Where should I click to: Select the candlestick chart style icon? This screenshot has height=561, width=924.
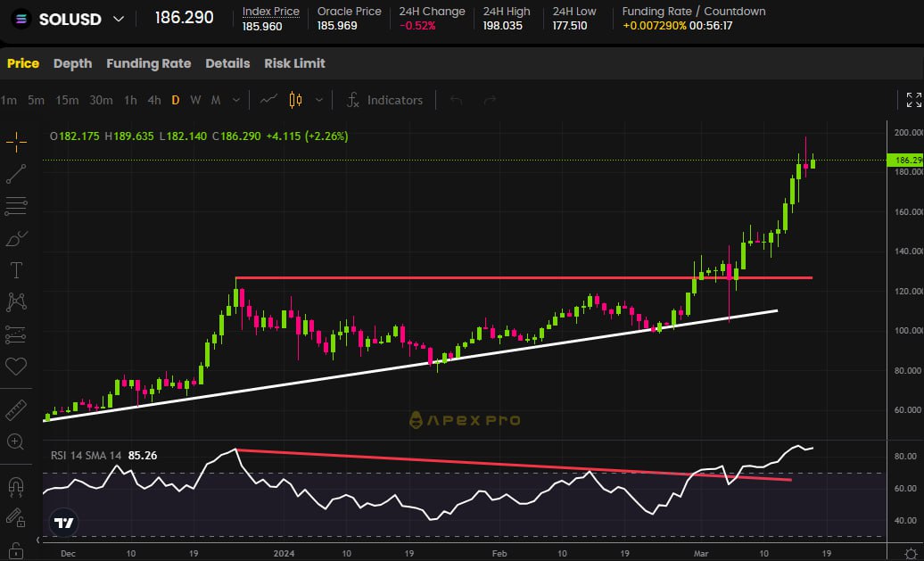[x=295, y=100]
